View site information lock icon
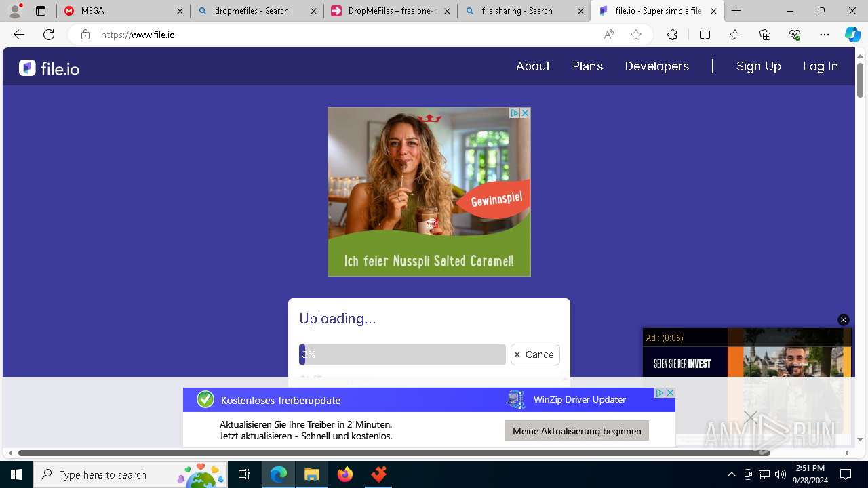This screenshot has height=488, width=868. [85, 35]
